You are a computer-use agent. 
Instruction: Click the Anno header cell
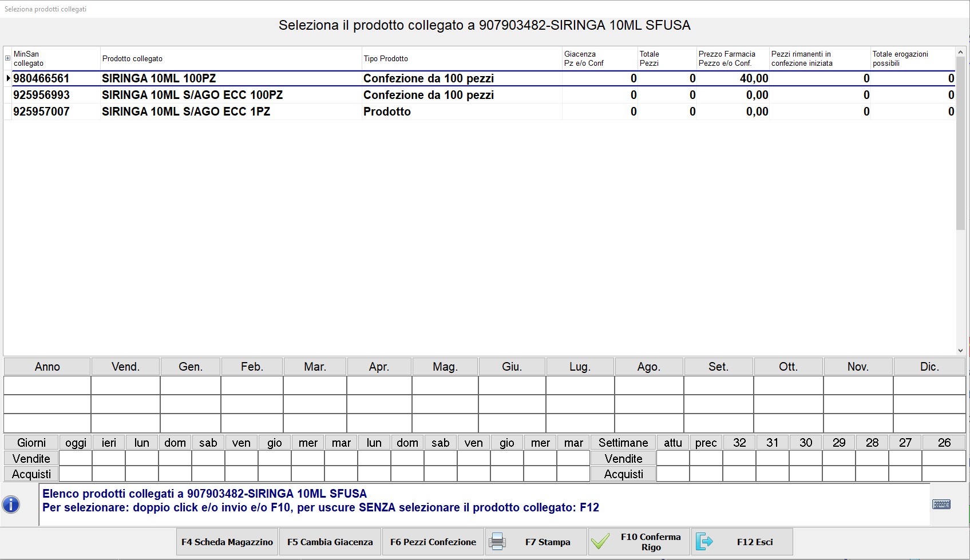pyautogui.click(x=47, y=367)
